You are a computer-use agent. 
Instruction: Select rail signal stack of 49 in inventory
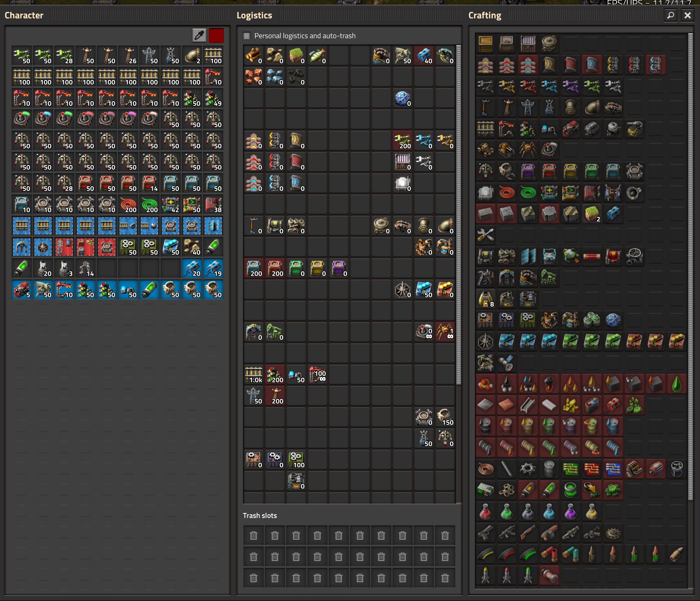coord(213,98)
